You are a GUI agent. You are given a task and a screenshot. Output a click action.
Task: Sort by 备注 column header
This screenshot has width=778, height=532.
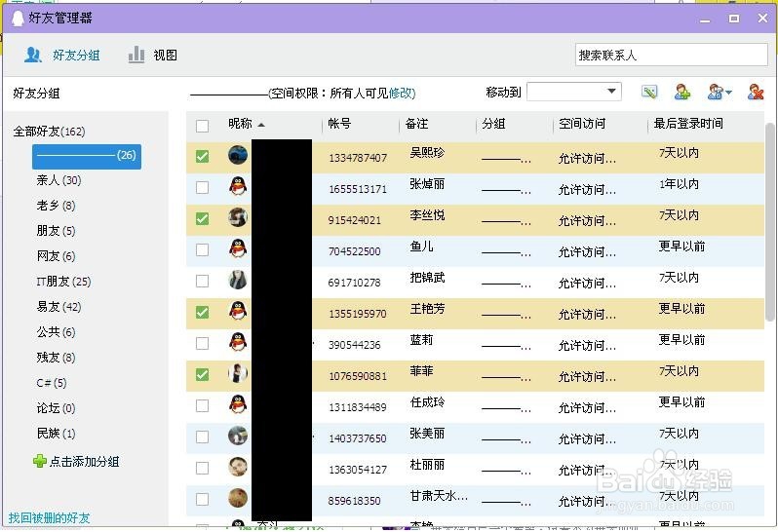tap(416, 124)
